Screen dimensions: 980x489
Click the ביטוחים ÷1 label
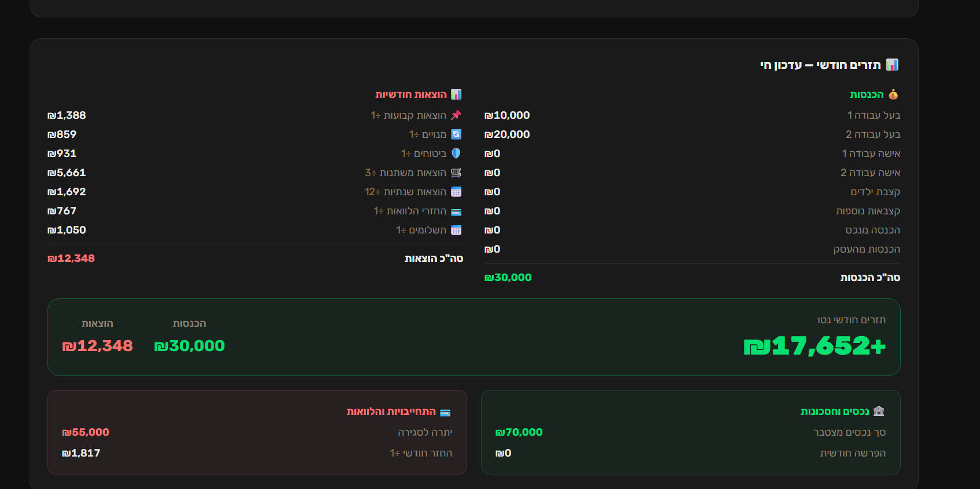pos(424,154)
